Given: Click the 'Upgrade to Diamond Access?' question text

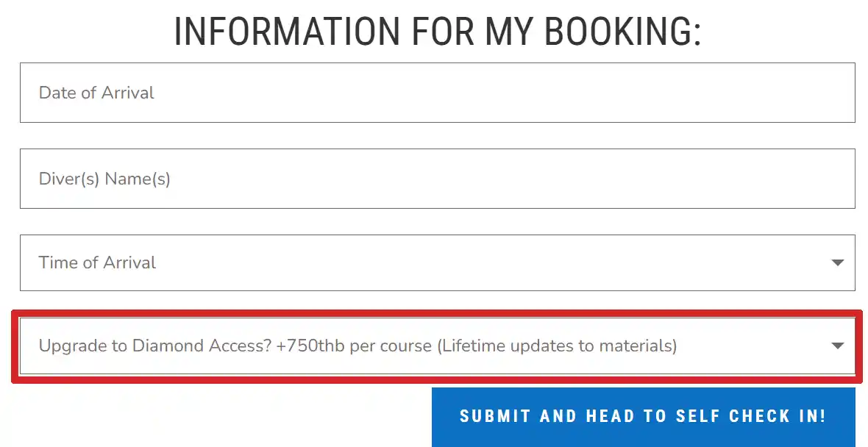Looking at the screenshot, I should 155,346.
